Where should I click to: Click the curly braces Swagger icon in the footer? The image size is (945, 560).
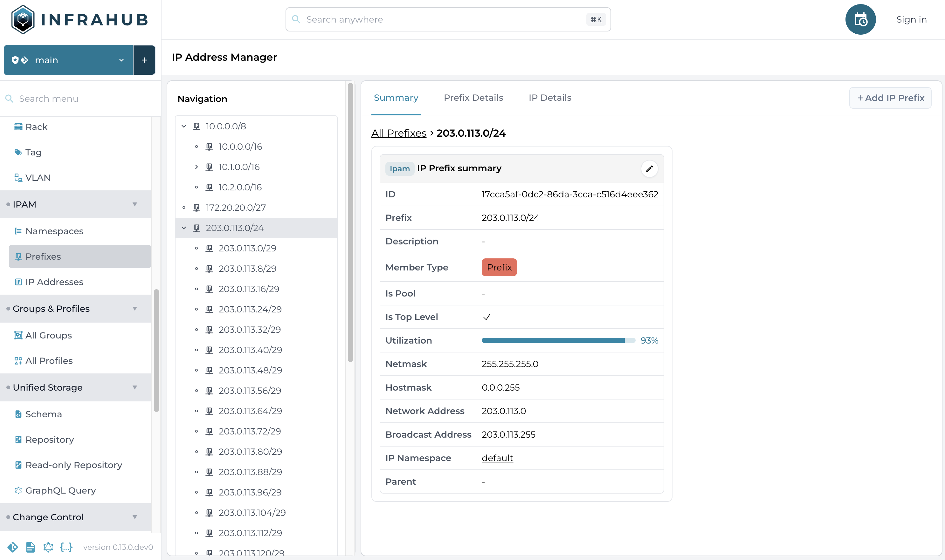point(66,547)
